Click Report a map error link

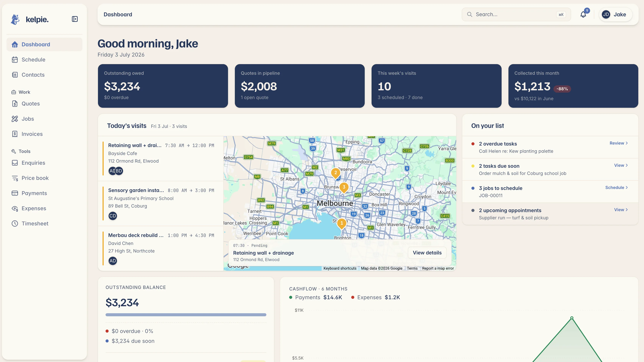click(x=438, y=269)
